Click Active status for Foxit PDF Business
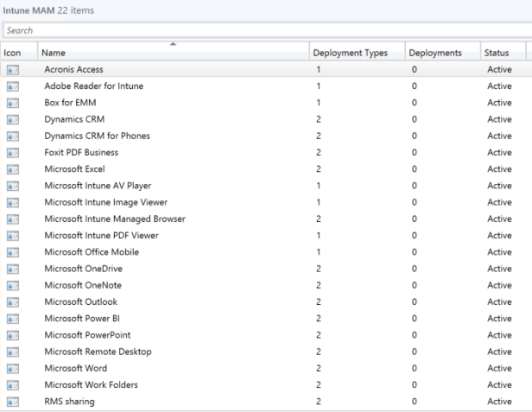 click(499, 152)
